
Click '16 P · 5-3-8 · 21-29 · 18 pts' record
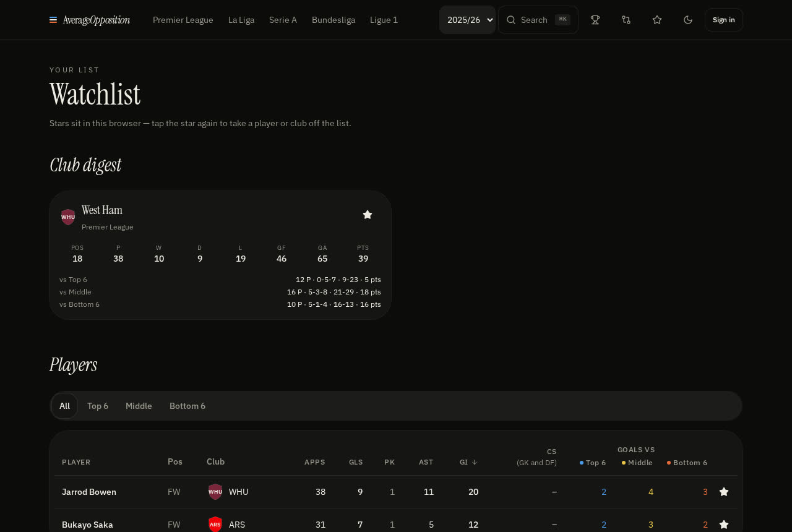(334, 292)
